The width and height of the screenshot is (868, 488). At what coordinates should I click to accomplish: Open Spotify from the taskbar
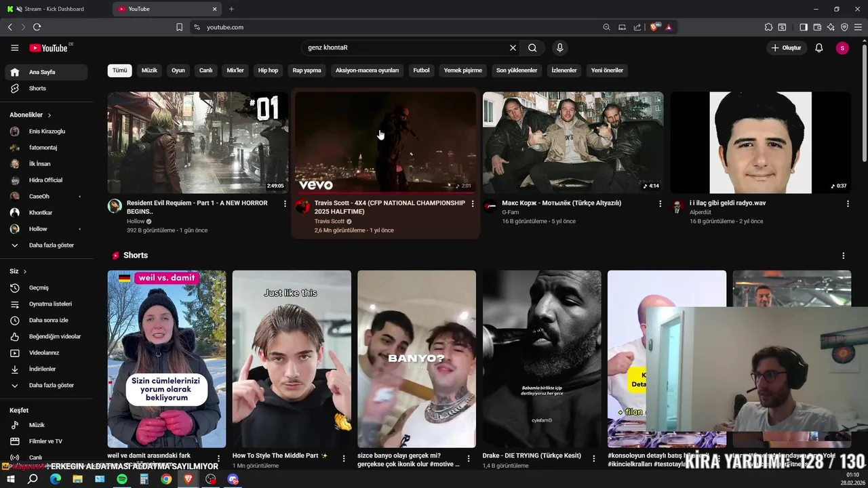(x=122, y=479)
